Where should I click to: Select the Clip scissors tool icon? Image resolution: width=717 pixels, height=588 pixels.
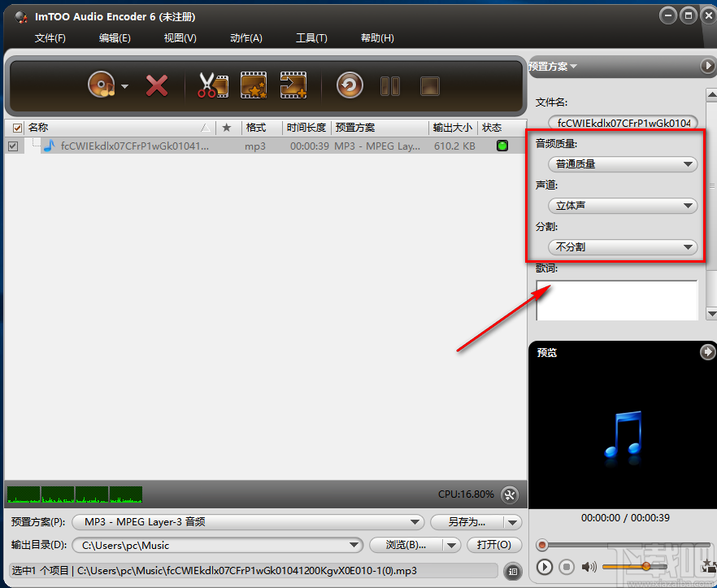[x=212, y=84]
